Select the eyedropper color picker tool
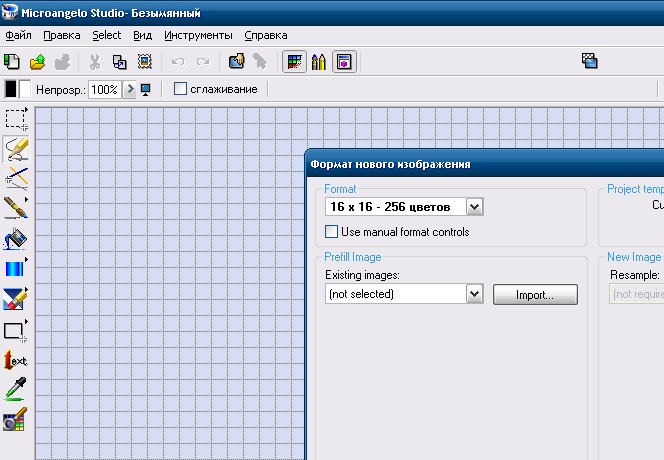Viewport: 664px width, 460px height. 16,389
